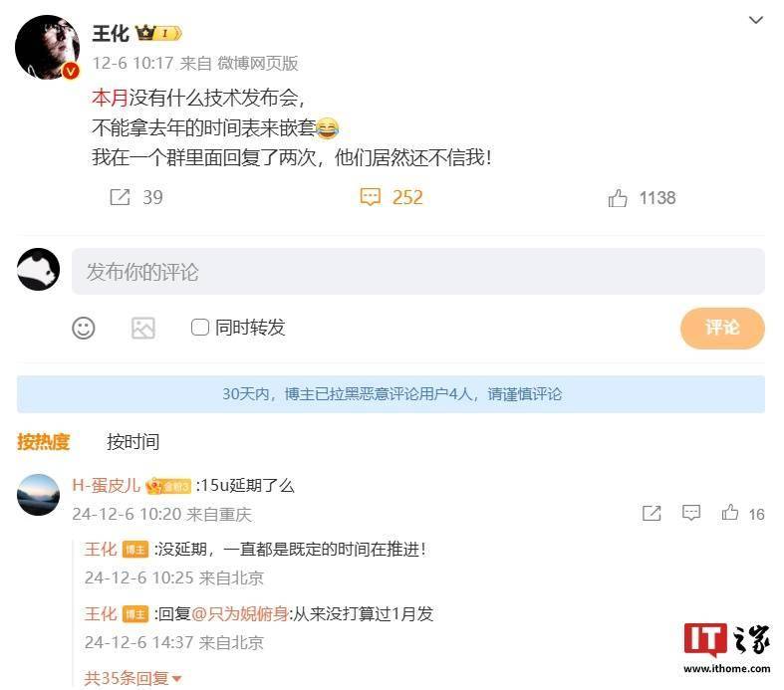Expand 共35条回复 replies

point(132,678)
